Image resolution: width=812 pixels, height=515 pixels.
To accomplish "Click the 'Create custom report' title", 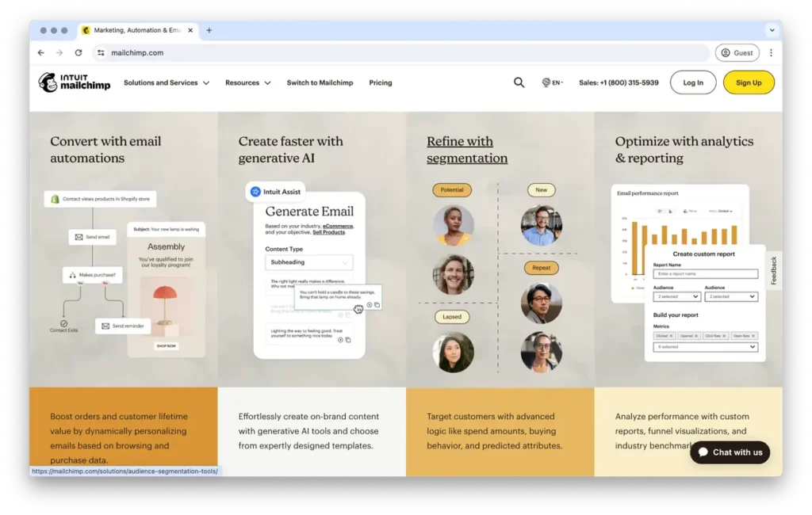I will tap(704, 254).
